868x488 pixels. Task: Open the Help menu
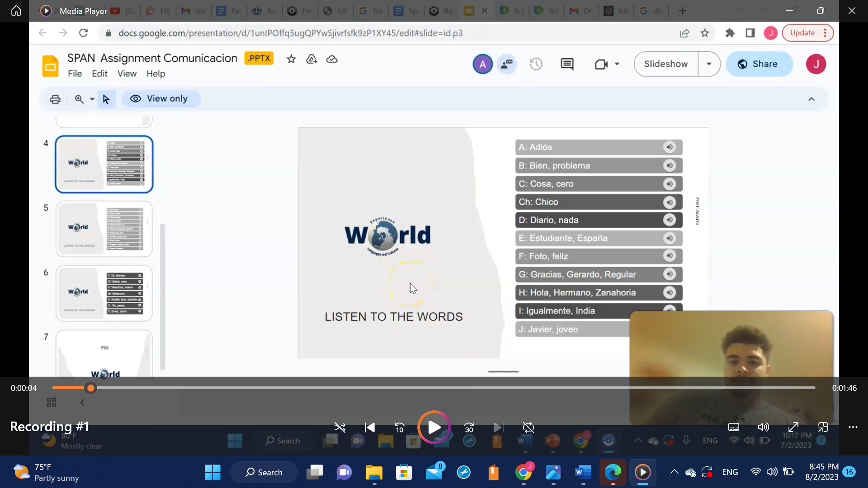(x=156, y=74)
